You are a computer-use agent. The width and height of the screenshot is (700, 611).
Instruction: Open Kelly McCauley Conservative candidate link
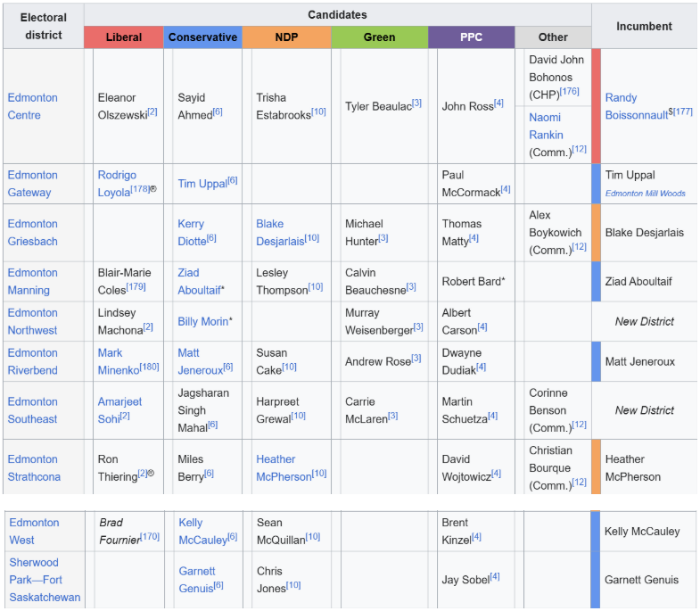[x=203, y=531]
